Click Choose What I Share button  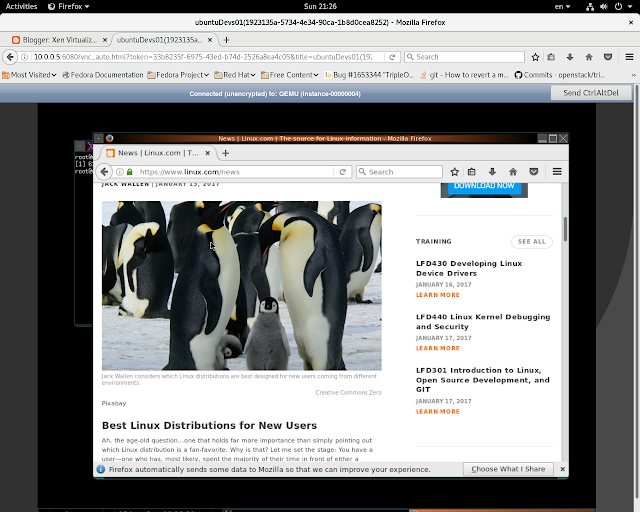click(508, 469)
